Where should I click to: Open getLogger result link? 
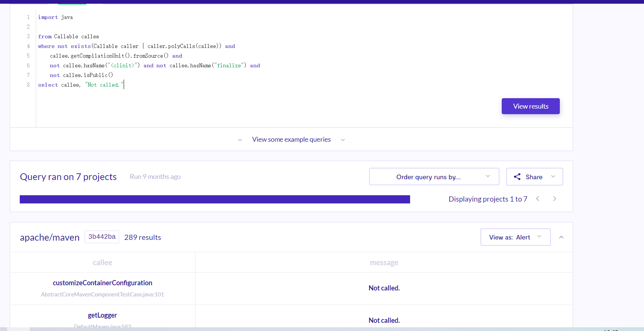[x=102, y=315]
